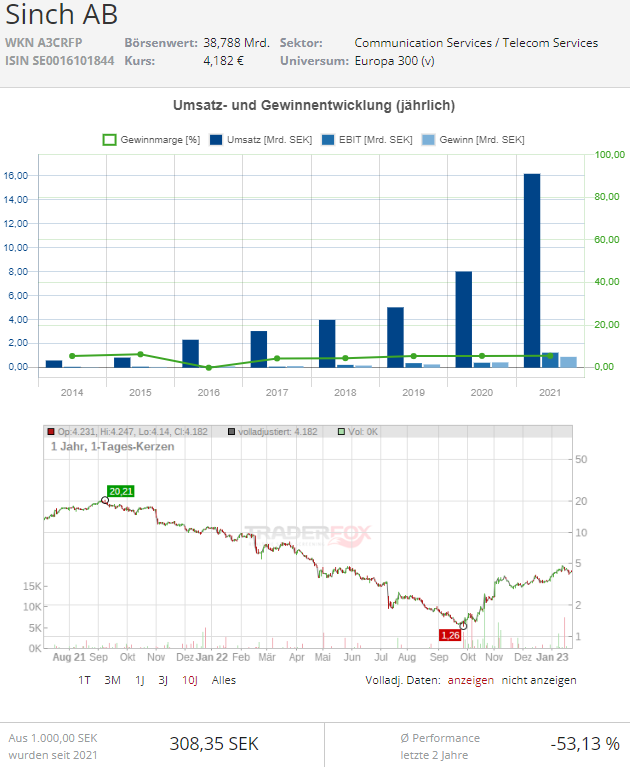Click the -53,13 % performance value
The width and height of the screenshot is (630, 767).
tap(585, 744)
